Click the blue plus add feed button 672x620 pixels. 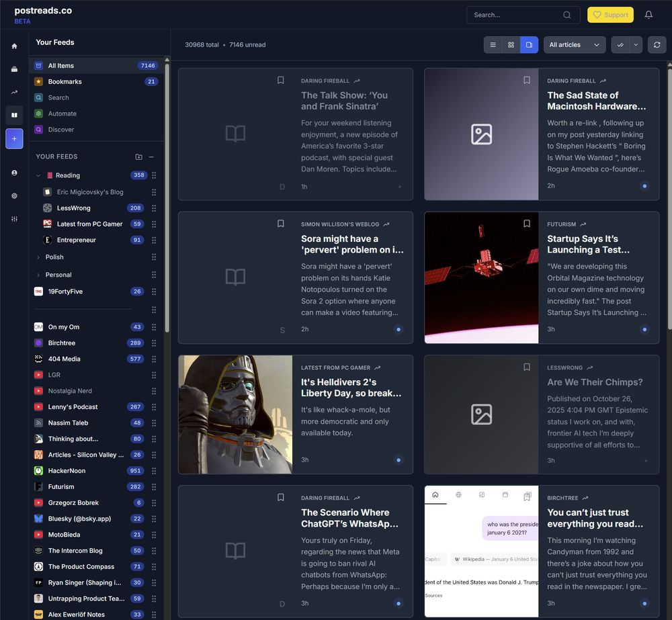(14, 138)
